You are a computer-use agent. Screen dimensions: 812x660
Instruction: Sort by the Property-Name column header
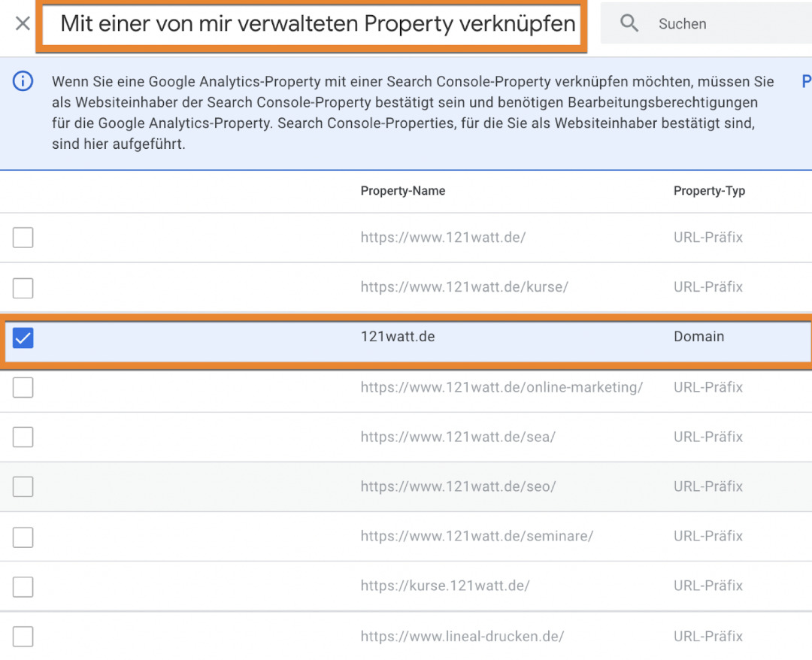(x=402, y=191)
